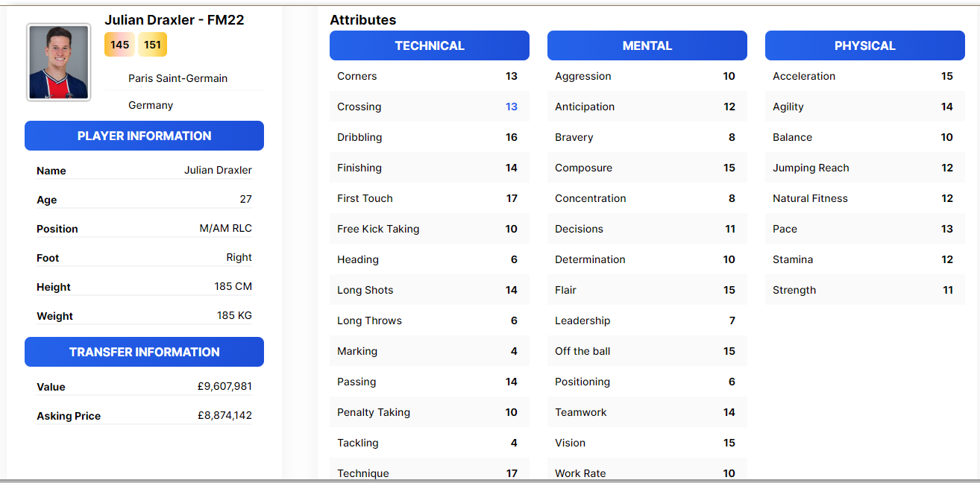Click the Composure attribute row
Screen dimensions: 980x483
click(647, 168)
